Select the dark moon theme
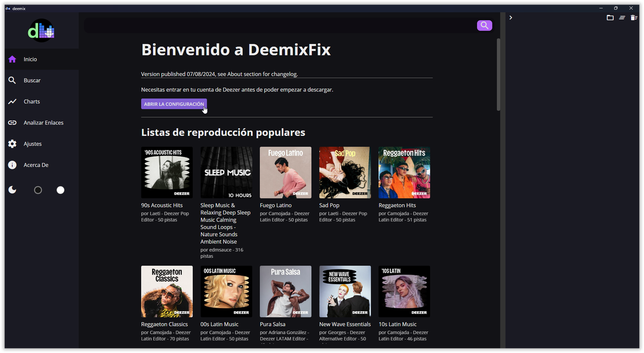 tap(12, 190)
